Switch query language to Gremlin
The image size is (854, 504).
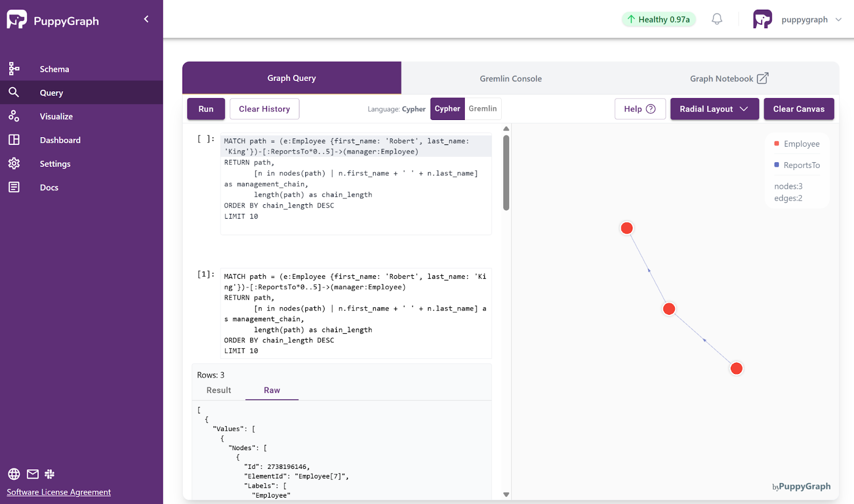[483, 109]
